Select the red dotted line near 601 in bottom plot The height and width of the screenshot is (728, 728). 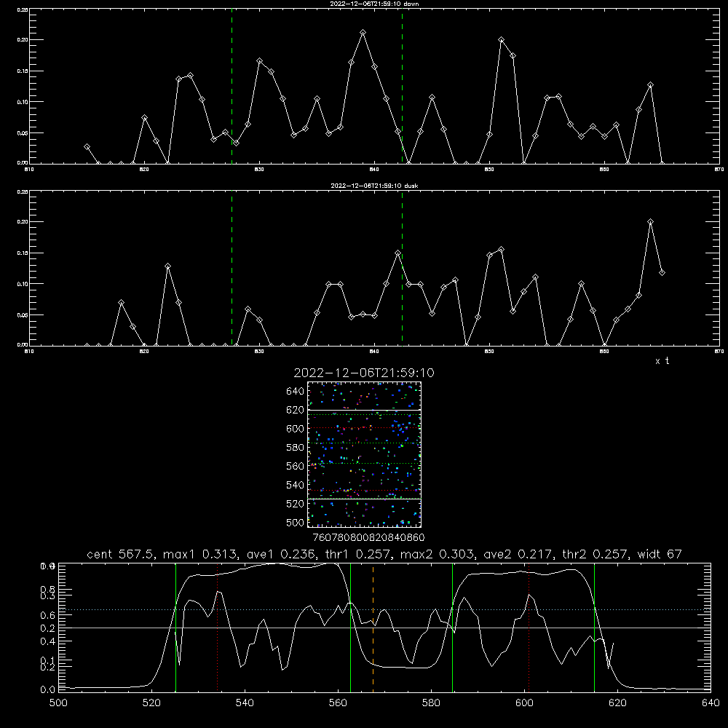click(529, 628)
